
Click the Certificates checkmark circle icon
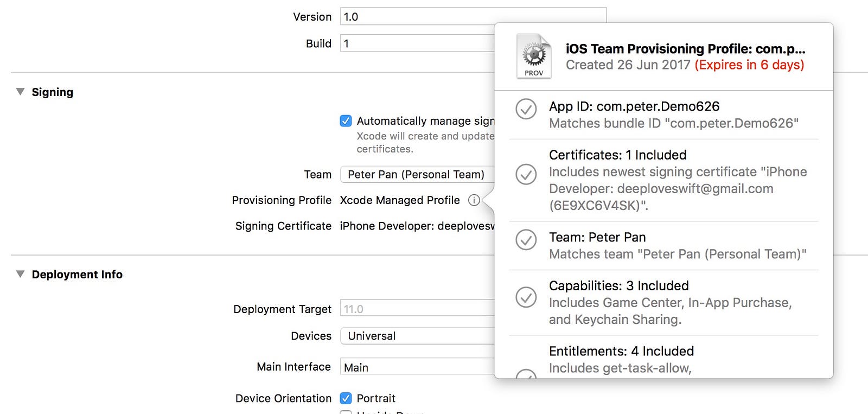click(x=526, y=174)
